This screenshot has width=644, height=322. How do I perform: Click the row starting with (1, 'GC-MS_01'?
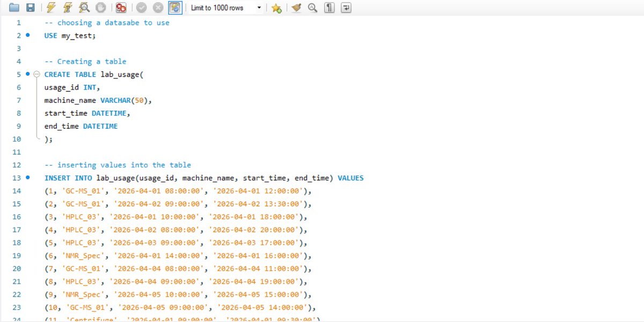coord(178,191)
